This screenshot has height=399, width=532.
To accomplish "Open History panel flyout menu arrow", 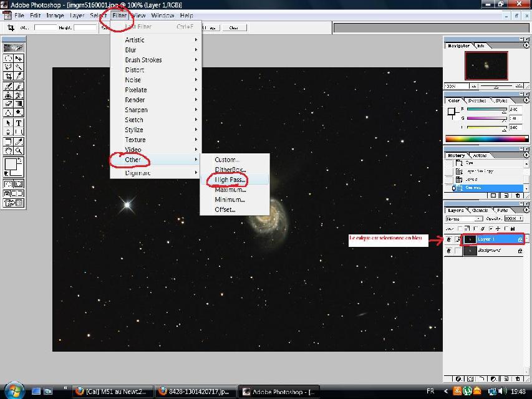I will coord(526,155).
